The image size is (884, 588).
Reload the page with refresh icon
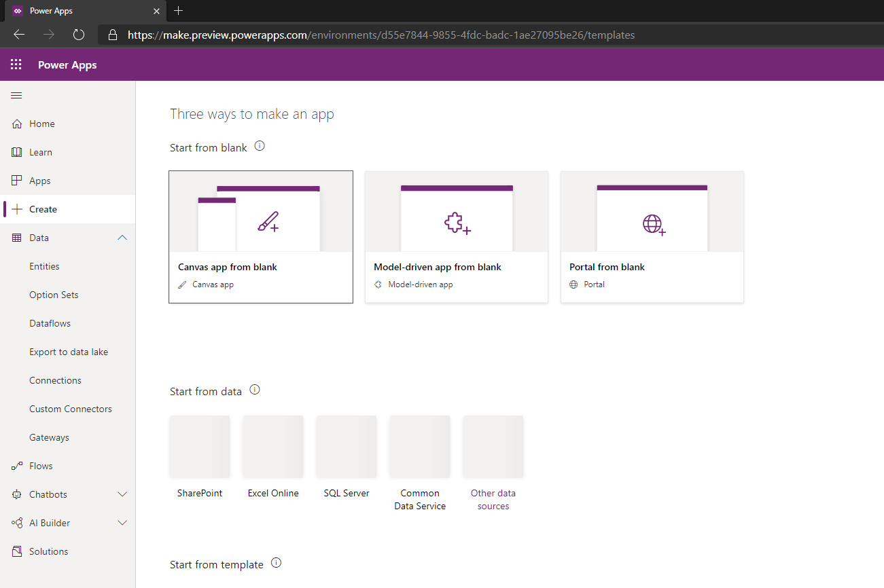pyautogui.click(x=79, y=35)
